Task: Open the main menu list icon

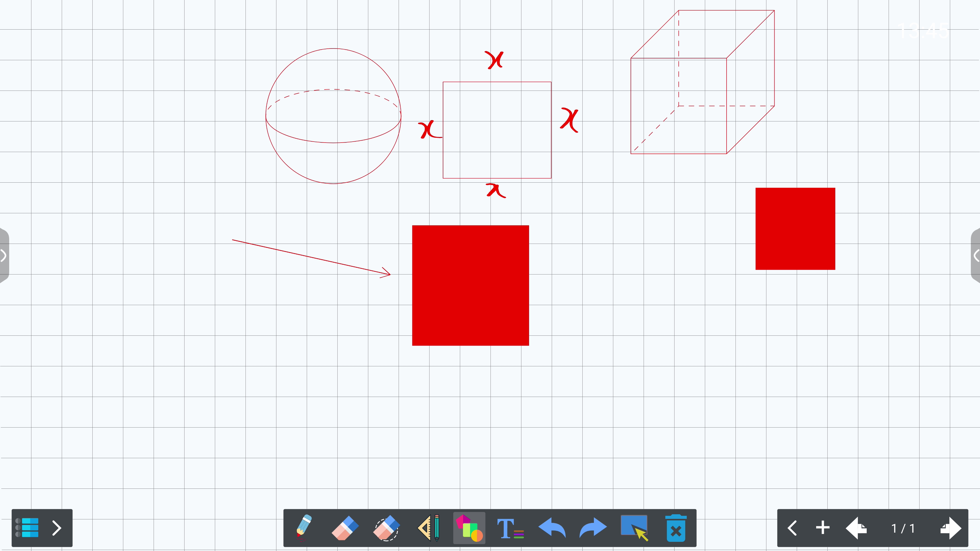Action: 27,528
